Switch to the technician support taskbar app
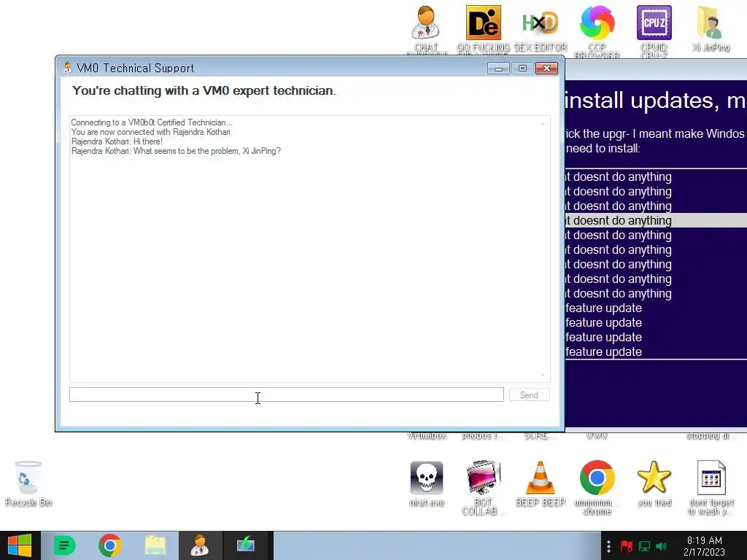This screenshot has height=560, width=747. pyautogui.click(x=201, y=545)
